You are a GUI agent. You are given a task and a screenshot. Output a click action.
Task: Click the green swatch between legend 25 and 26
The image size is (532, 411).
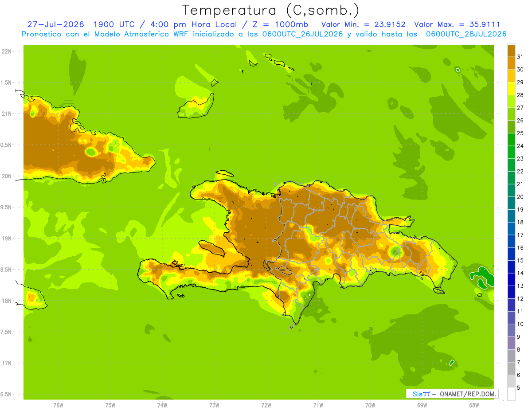tap(511, 127)
